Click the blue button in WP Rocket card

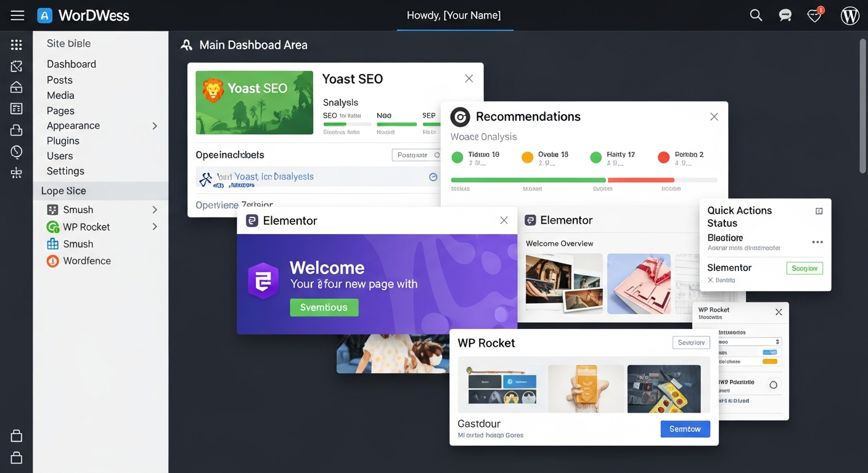[x=685, y=429]
